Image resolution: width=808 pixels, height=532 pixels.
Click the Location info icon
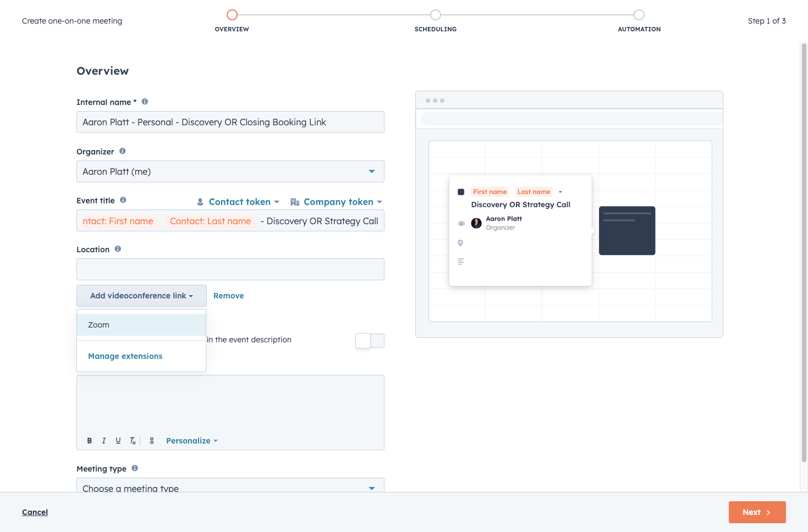coord(118,249)
